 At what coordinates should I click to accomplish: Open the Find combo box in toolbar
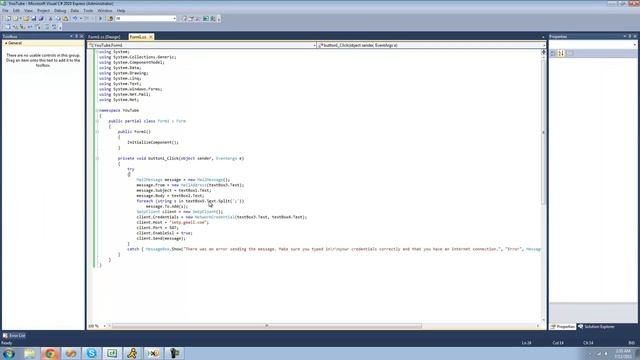point(146,19)
